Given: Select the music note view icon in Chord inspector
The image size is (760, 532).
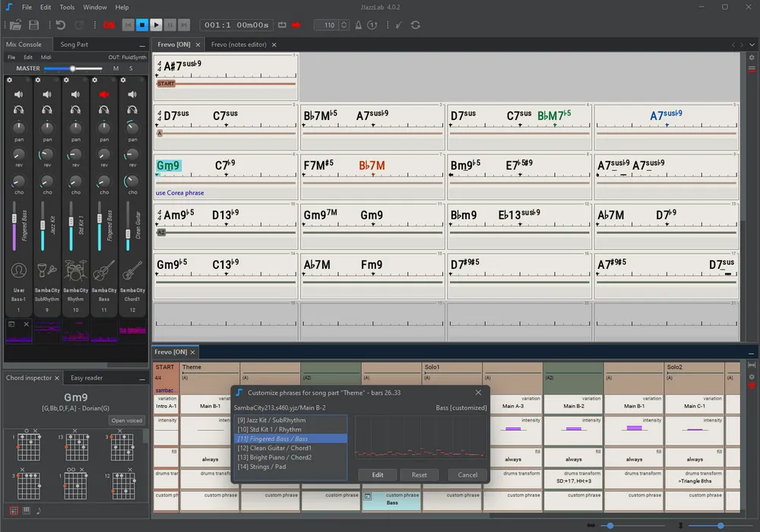Looking at the screenshot, I should (39, 510).
